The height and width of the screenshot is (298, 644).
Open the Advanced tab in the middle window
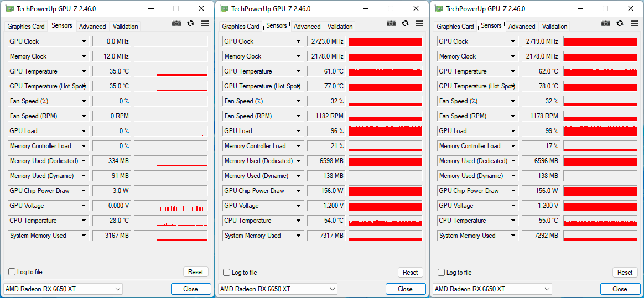[307, 27]
